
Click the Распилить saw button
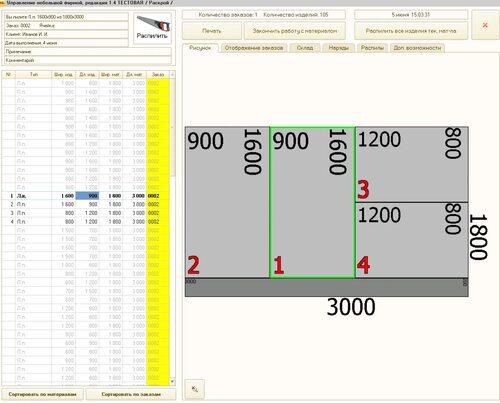(152, 28)
